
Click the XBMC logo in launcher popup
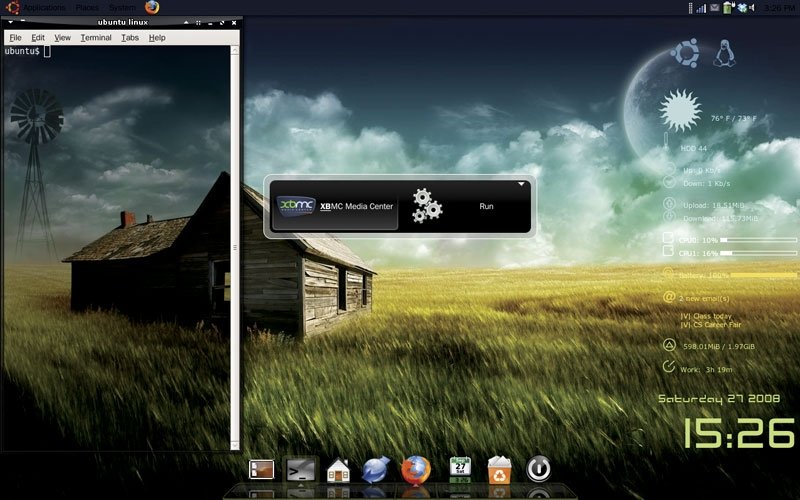[296, 206]
